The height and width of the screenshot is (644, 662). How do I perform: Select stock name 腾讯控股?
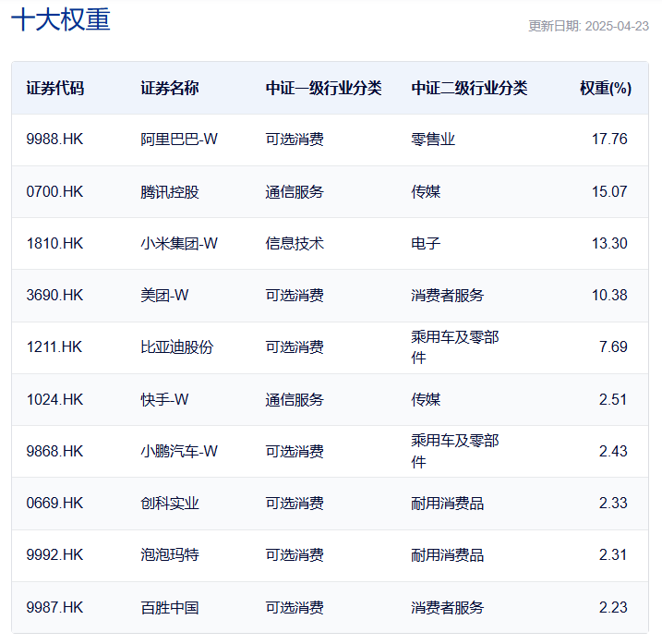pos(169,192)
